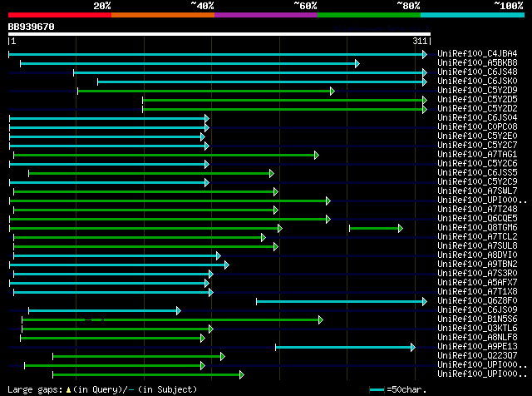Select the UniRef100_Q8TGM6 label

pos(477,228)
